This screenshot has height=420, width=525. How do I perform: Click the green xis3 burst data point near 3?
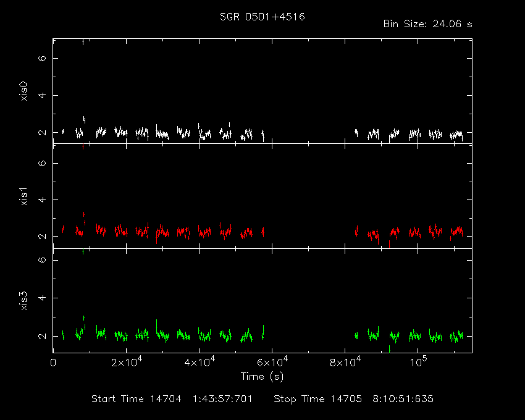pyautogui.click(x=84, y=318)
